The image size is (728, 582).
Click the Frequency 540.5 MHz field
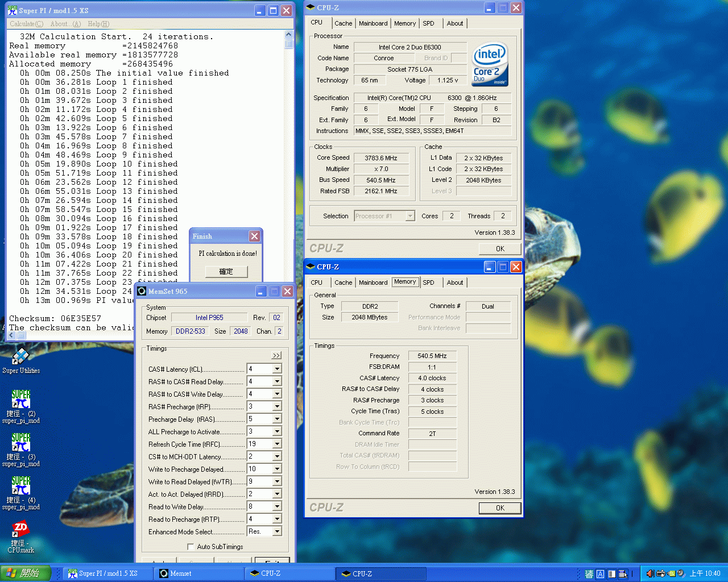point(432,356)
